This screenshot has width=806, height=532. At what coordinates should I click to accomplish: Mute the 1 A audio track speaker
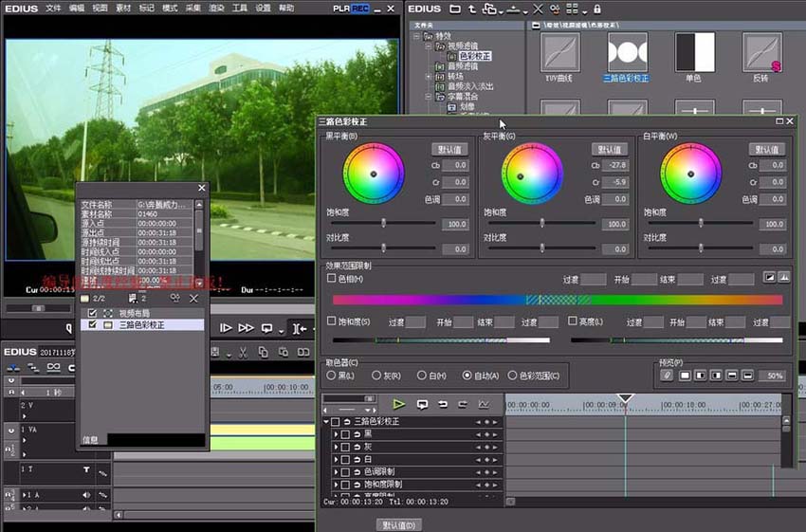click(x=86, y=495)
